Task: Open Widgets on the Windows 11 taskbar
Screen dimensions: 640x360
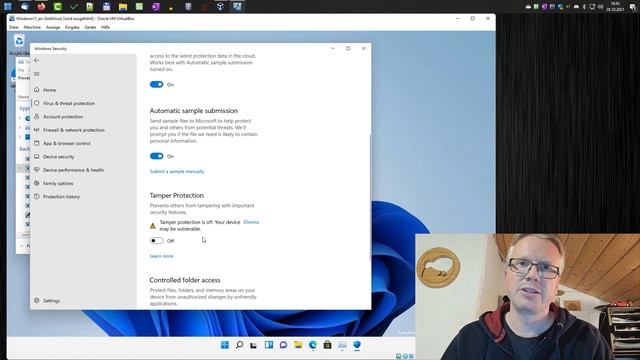Action: 269,345
